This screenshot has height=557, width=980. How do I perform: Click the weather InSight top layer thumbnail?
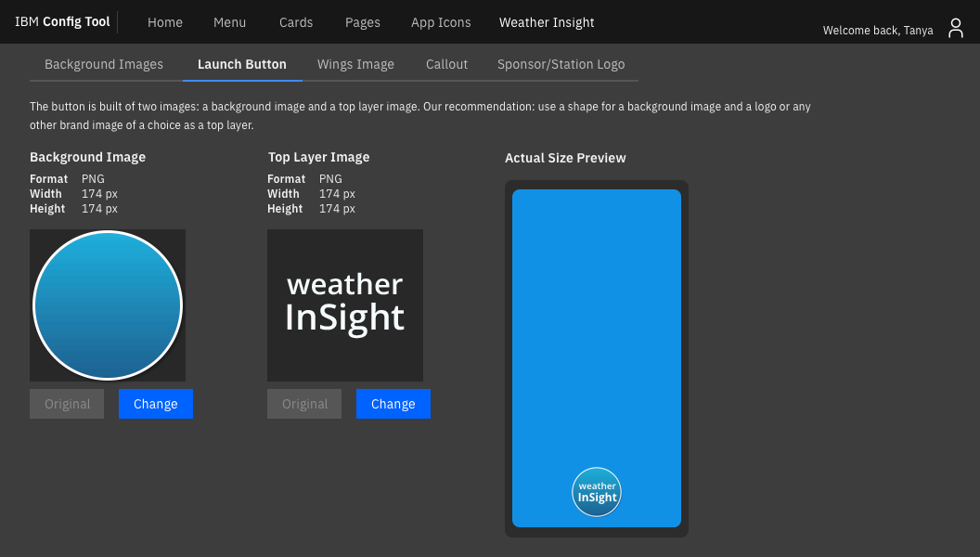(345, 305)
